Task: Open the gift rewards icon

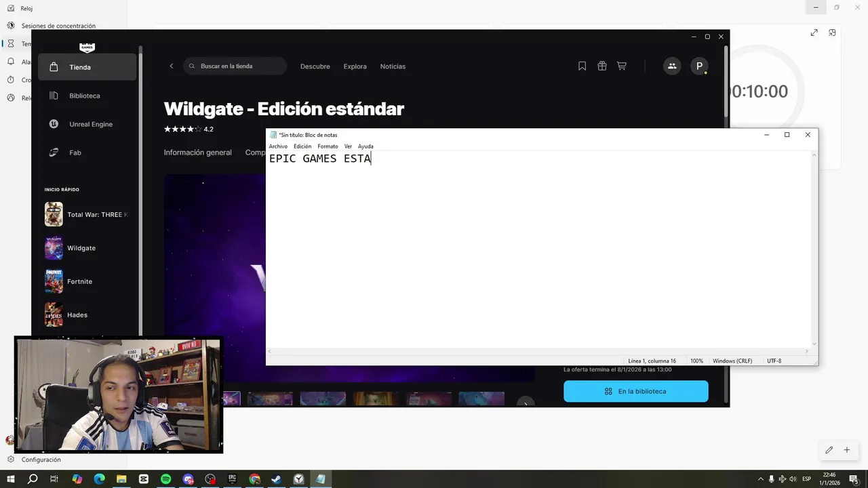Action: tap(601, 66)
